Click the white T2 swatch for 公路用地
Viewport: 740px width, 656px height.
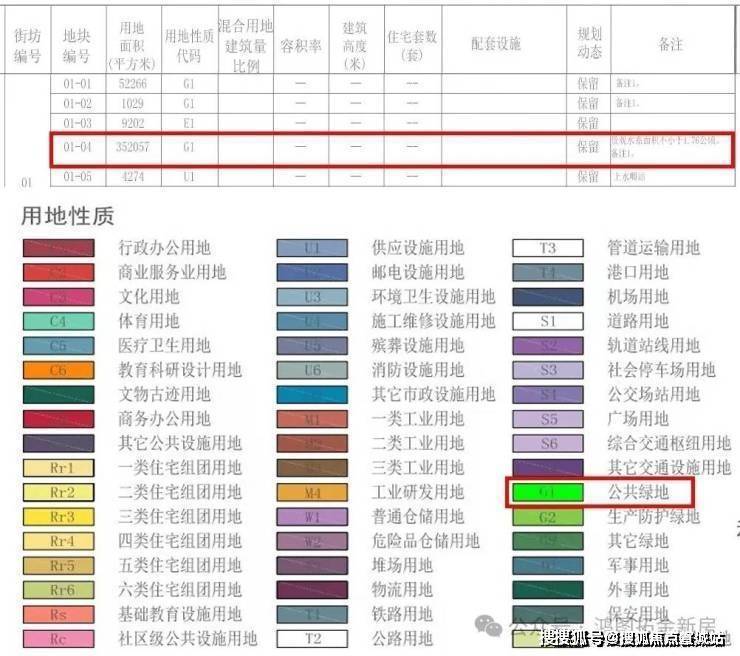click(312, 639)
